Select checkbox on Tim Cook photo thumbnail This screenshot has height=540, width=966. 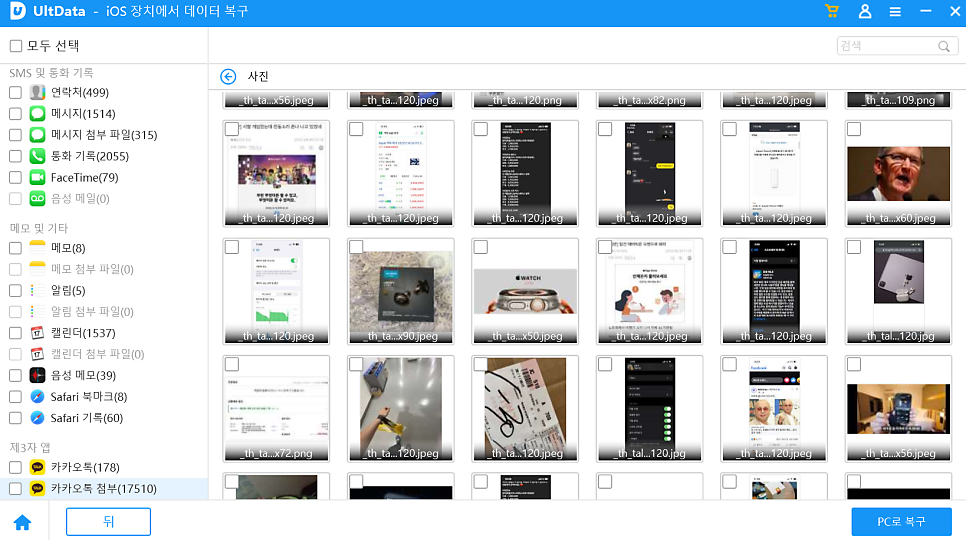coord(854,129)
